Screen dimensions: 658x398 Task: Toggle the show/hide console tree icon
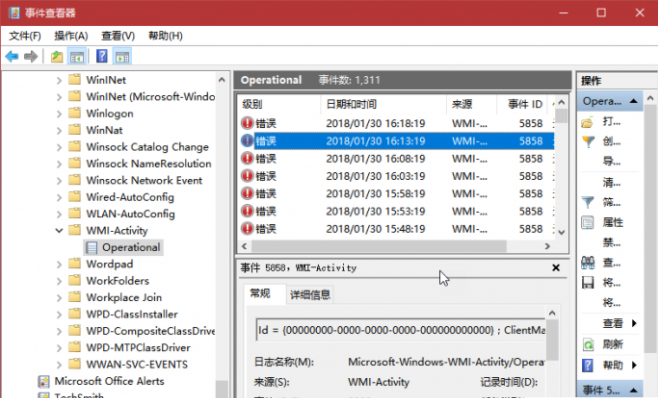[x=77, y=56]
